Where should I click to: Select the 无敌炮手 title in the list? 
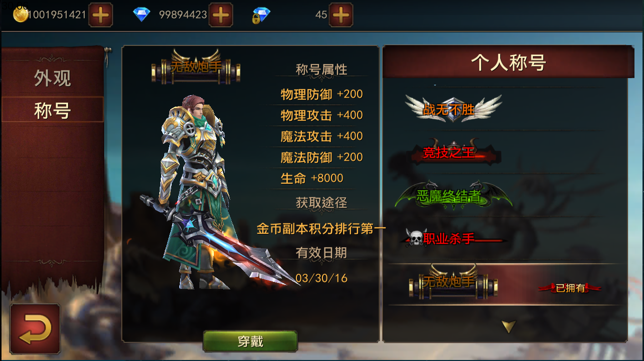[x=453, y=283]
